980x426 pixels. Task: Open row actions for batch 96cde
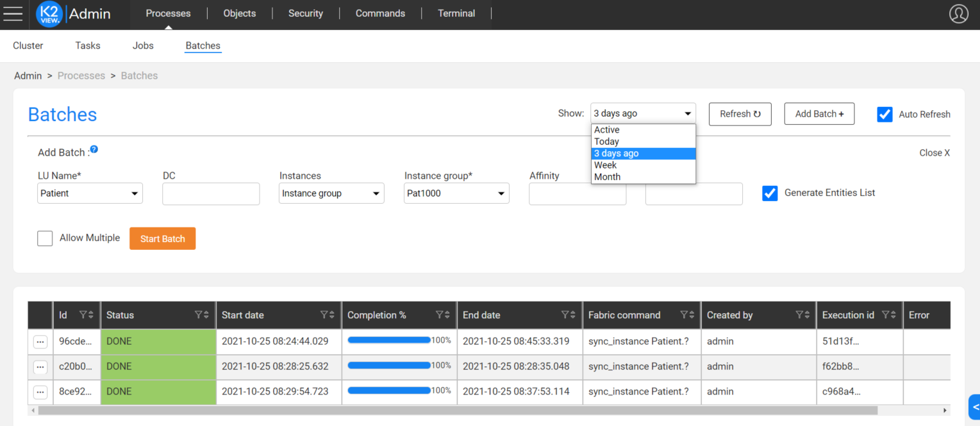[40, 342]
